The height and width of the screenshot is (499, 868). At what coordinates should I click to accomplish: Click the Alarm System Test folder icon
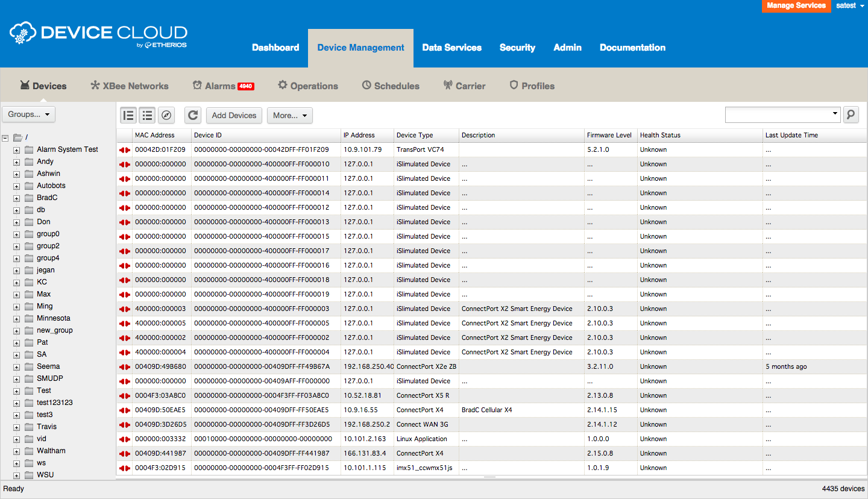coord(29,149)
